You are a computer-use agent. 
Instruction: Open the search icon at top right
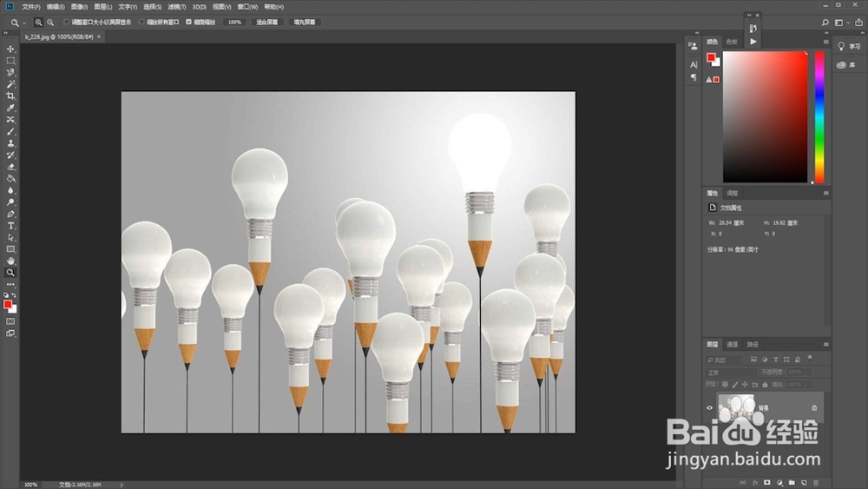click(x=825, y=23)
